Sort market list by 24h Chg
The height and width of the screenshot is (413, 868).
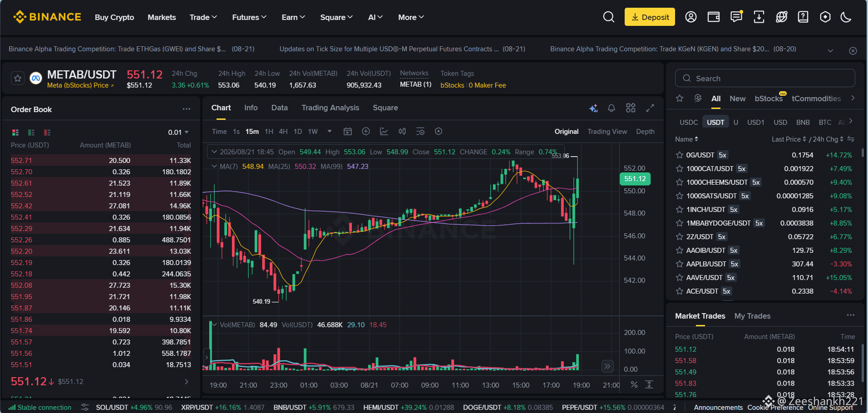click(828, 139)
